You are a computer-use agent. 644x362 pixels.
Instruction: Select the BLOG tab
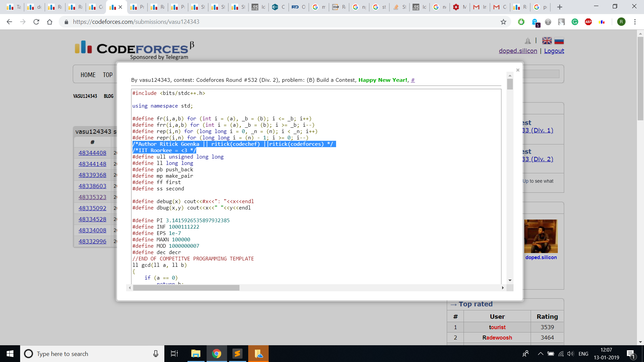point(109,96)
